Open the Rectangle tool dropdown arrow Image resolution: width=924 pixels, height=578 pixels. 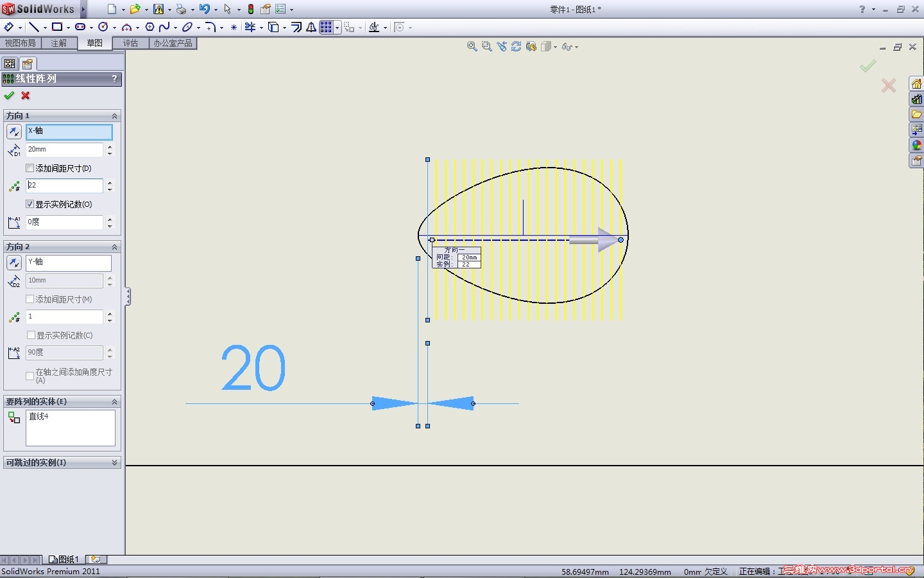(x=68, y=28)
